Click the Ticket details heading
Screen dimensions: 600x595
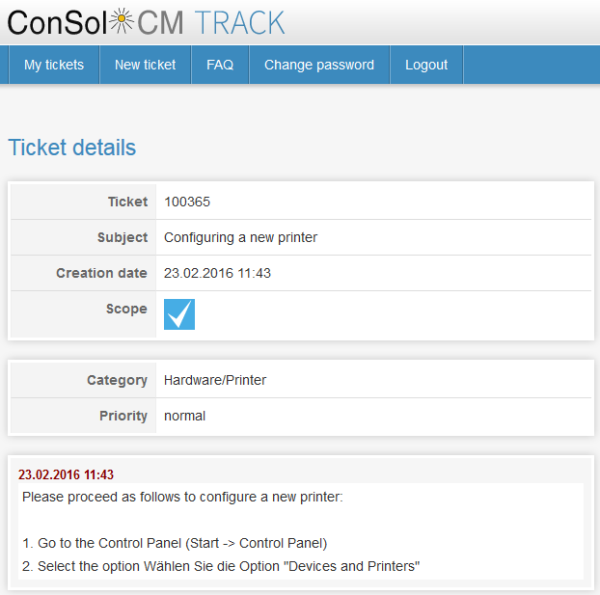click(x=72, y=148)
